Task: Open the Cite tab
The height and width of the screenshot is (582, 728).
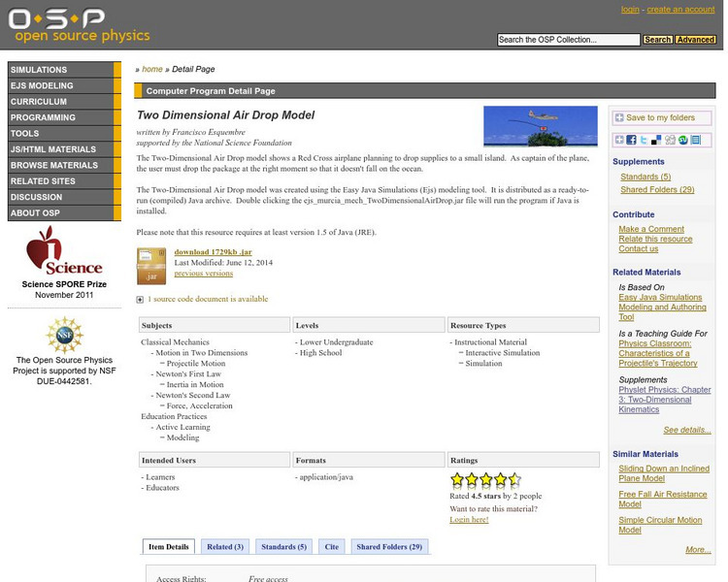Action: pyautogui.click(x=332, y=547)
